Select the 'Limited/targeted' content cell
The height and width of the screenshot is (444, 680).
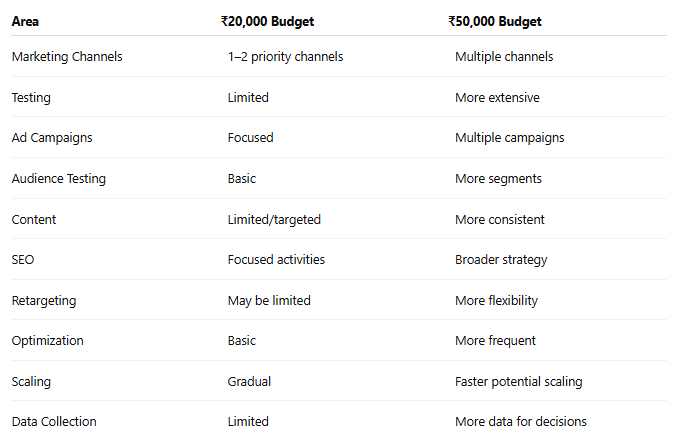[x=274, y=219]
